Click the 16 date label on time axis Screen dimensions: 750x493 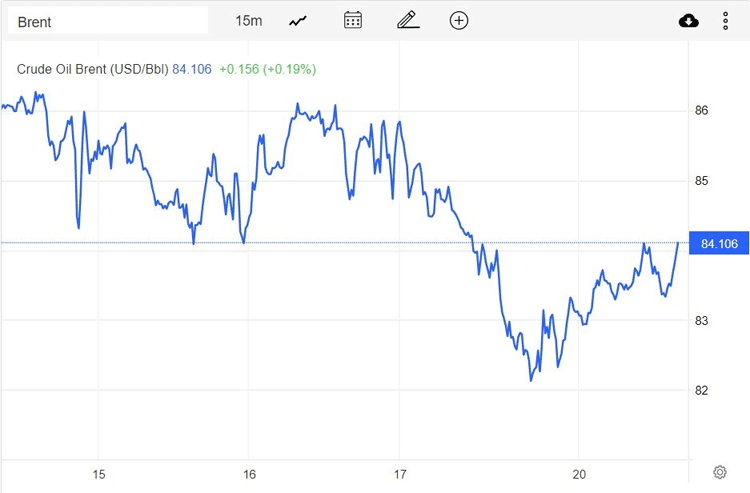coord(250,474)
